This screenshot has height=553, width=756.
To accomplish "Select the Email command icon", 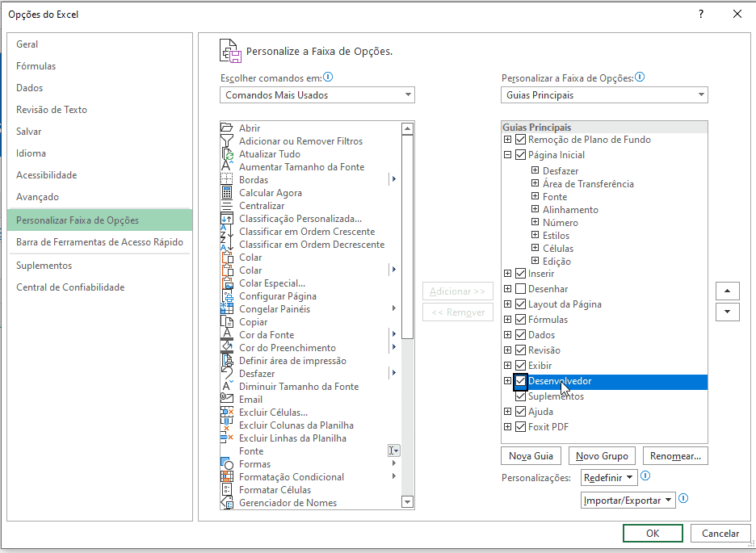I will click(x=227, y=400).
